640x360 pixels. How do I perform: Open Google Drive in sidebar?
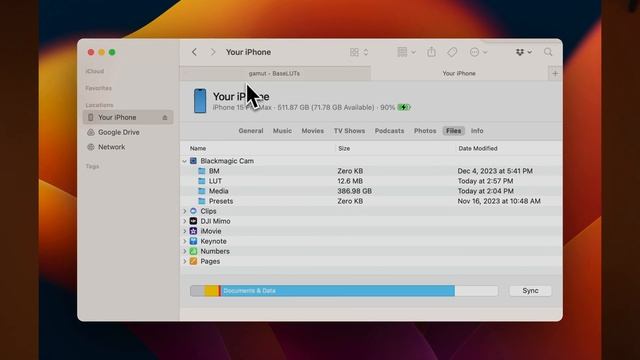tap(118, 132)
